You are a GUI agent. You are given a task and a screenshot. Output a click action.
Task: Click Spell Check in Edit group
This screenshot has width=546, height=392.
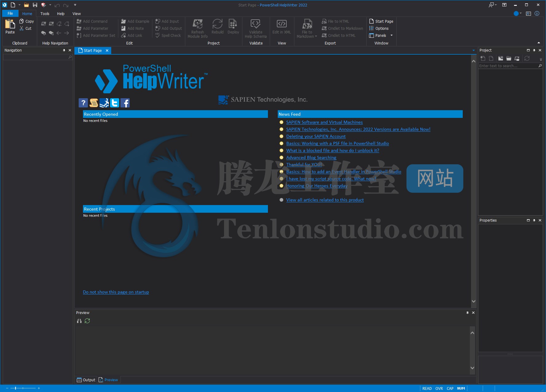(168, 35)
